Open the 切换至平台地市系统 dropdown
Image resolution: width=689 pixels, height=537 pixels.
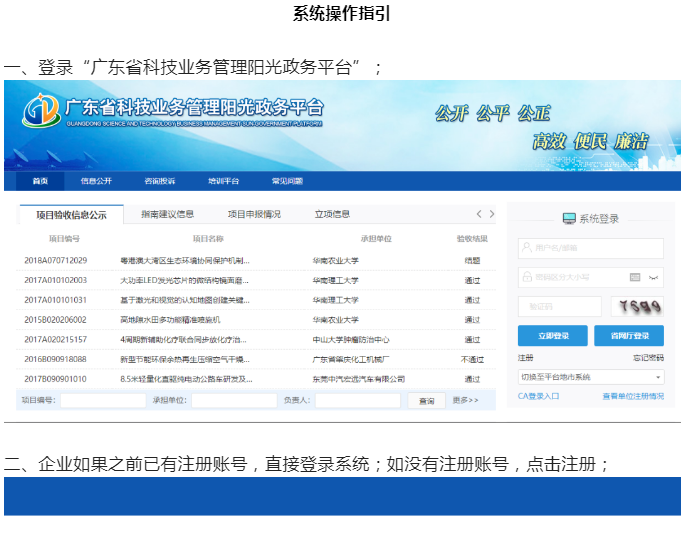pyautogui.click(x=590, y=377)
